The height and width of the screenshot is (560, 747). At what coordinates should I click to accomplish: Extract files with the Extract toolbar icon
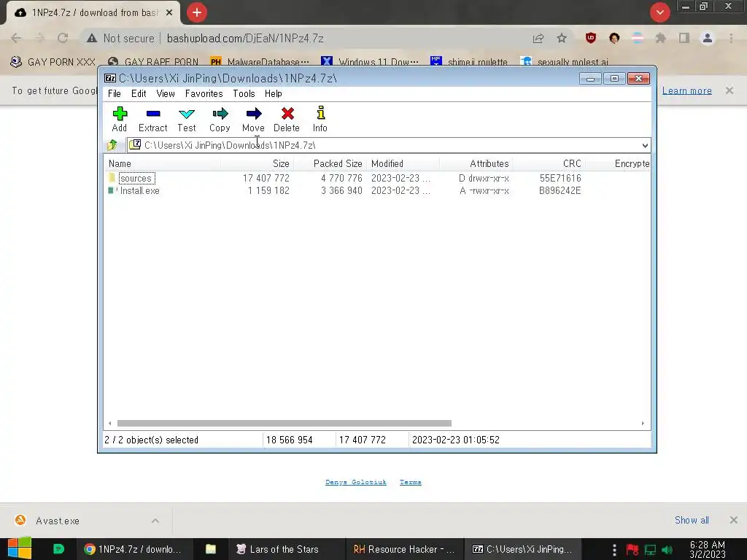coord(153,113)
